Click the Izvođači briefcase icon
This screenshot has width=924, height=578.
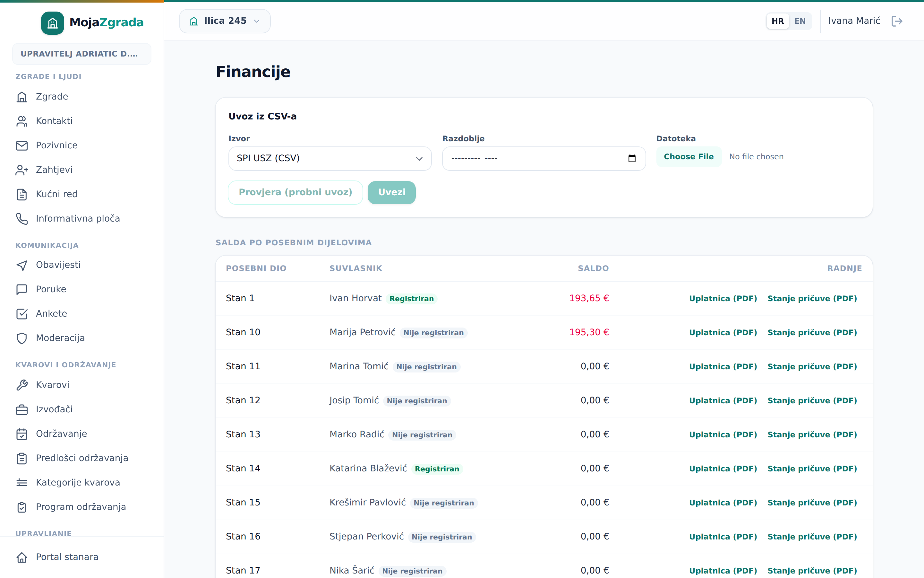point(22,409)
